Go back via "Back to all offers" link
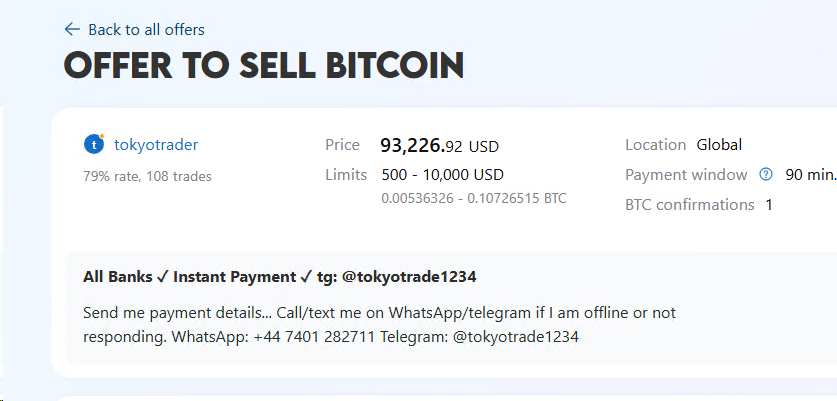The width and height of the screenshot is (837, 401). click(146, 30)
